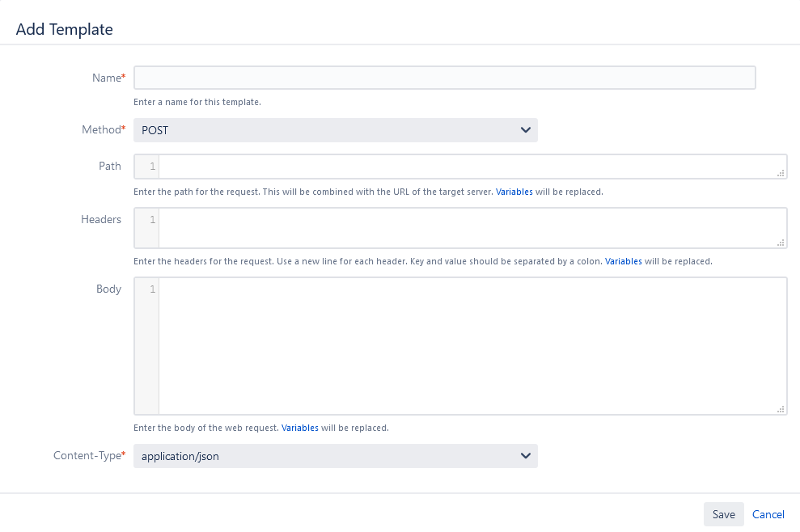Click the Name field label
800x532 pixels.
click(107, 78)
